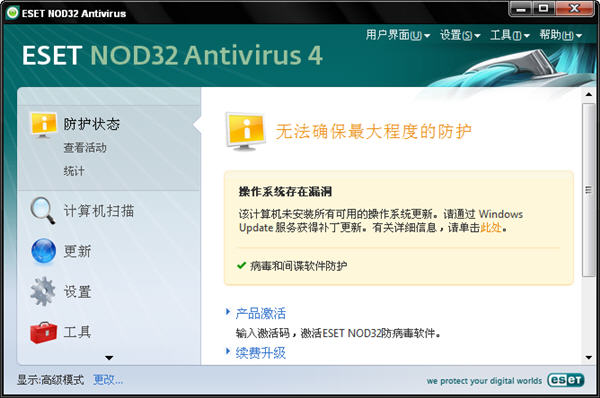Viewport: 600px width, 398px height.
Task: Select 设置 label in sidebar
Action: click(x=77, y=292)
